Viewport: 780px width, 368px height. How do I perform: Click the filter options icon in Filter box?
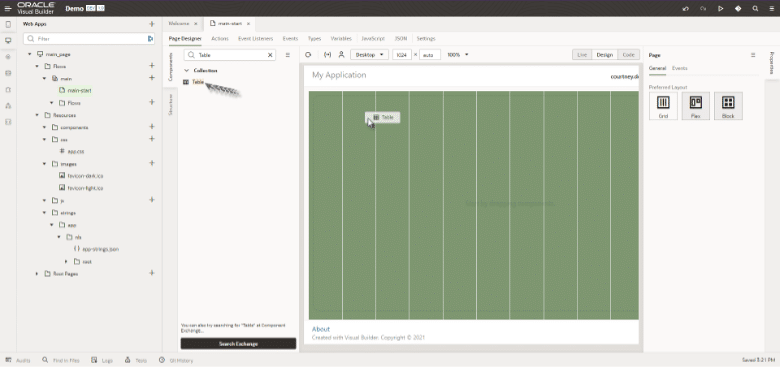[150, 39]
